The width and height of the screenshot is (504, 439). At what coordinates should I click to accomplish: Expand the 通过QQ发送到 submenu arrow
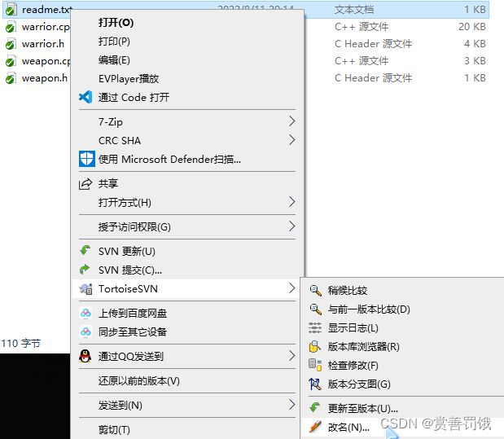[291, 356]
